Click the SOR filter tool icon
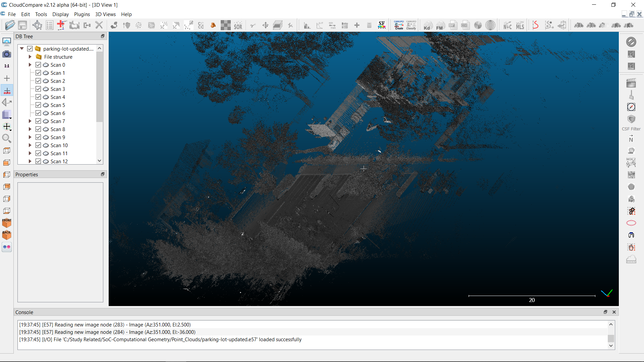 238,25
